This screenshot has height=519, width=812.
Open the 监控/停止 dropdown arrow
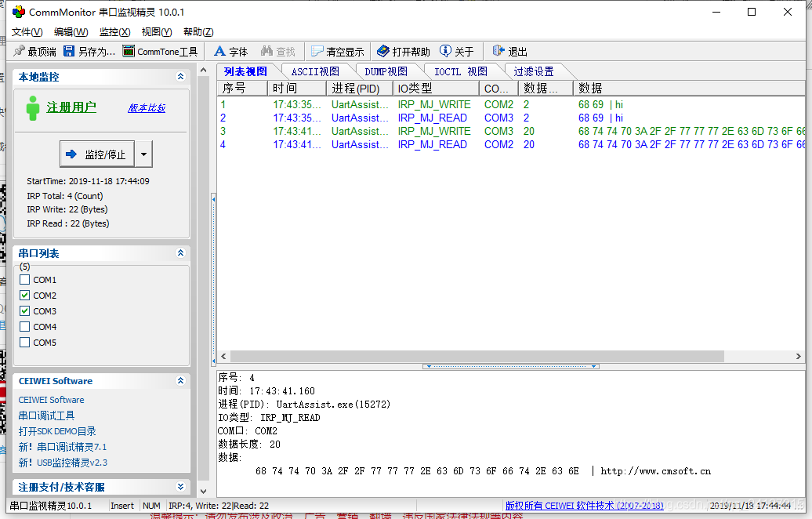tap(144, 154)
